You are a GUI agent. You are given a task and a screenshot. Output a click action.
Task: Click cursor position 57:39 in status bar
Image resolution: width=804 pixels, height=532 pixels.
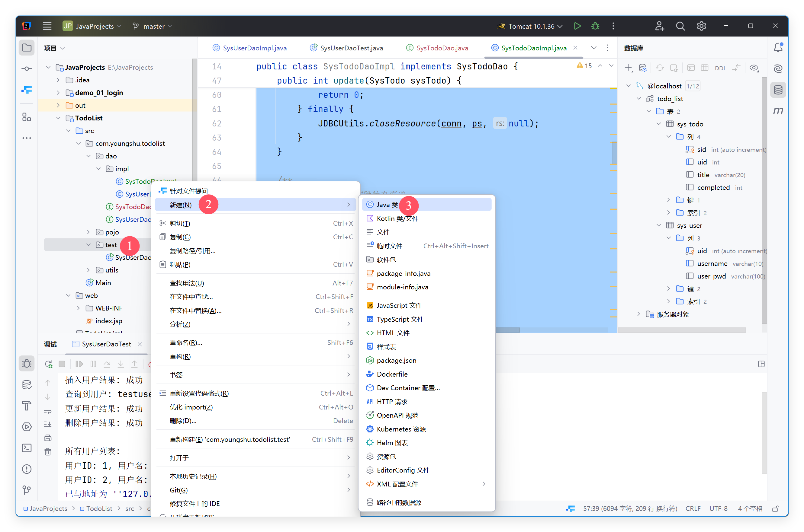[630, 508]
